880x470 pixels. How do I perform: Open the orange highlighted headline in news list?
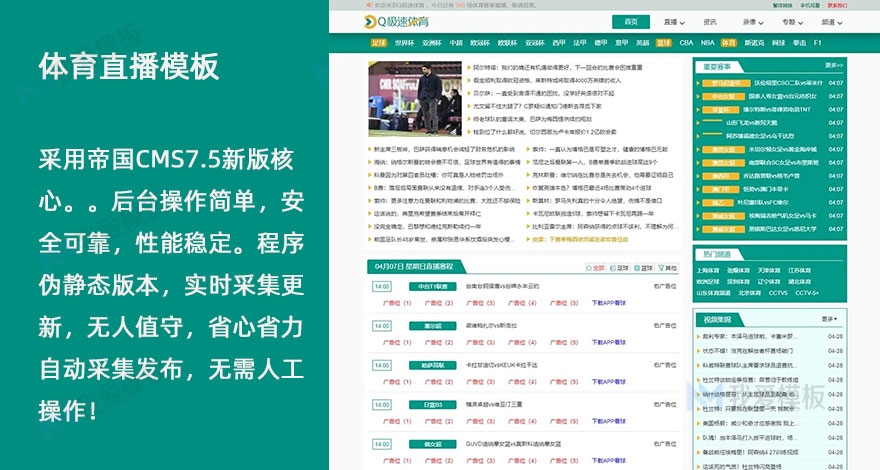[x=578, y=239]
